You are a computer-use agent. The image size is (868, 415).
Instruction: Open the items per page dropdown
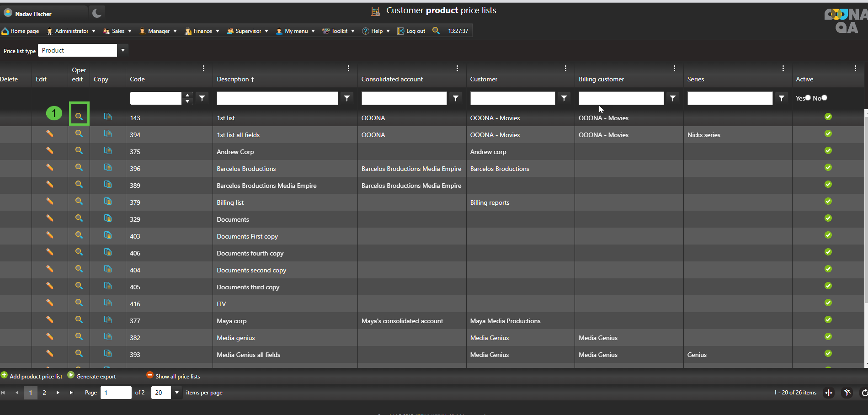(176, 393)
